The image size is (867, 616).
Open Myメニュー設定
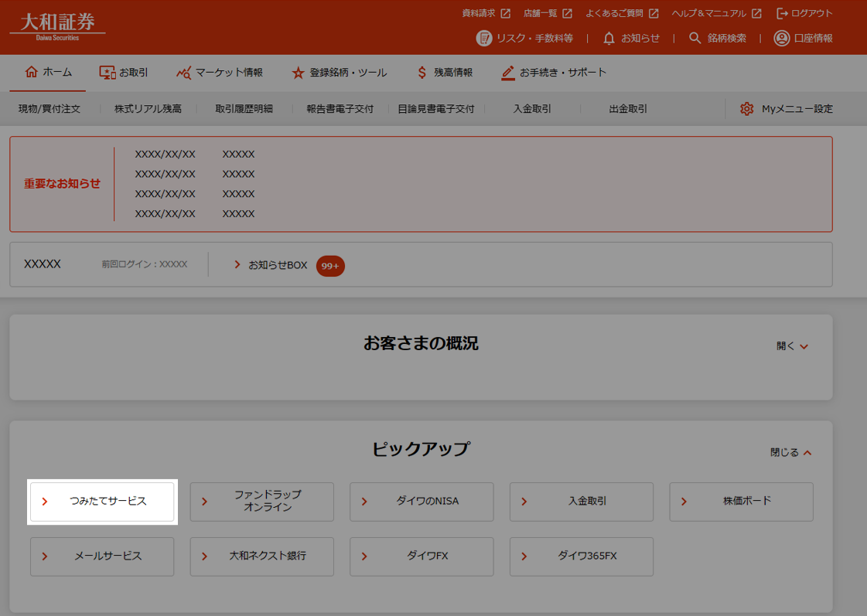(x=787, y=109)
